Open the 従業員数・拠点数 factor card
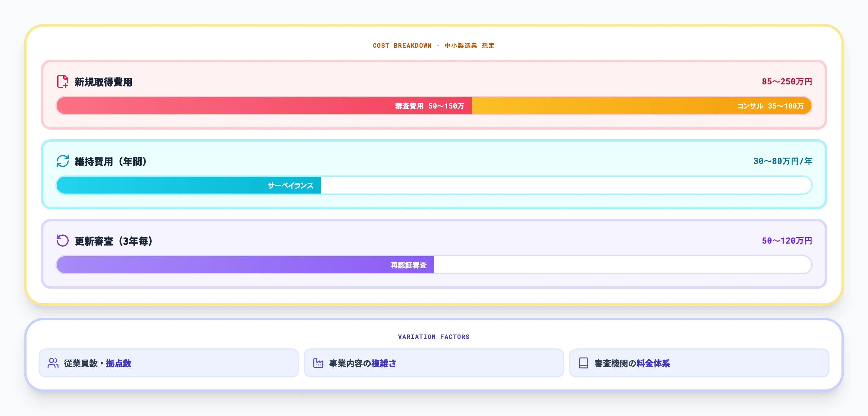This screenshot has height=416, width=868. point(168,363)
